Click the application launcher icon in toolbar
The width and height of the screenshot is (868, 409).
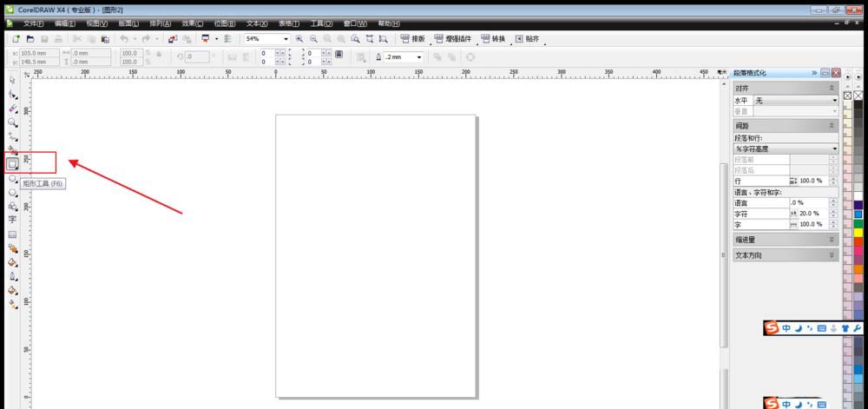coord(206,39)
